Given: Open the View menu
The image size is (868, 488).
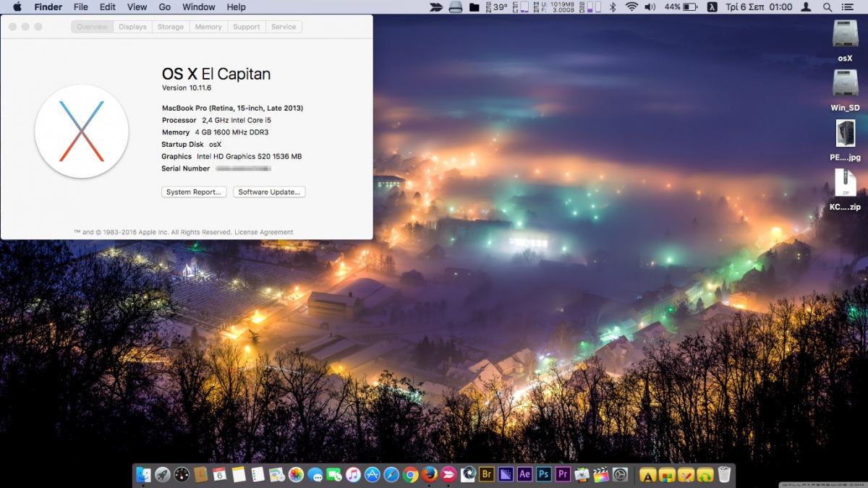Looking at the screenshot, I should [x=137, y=7].
